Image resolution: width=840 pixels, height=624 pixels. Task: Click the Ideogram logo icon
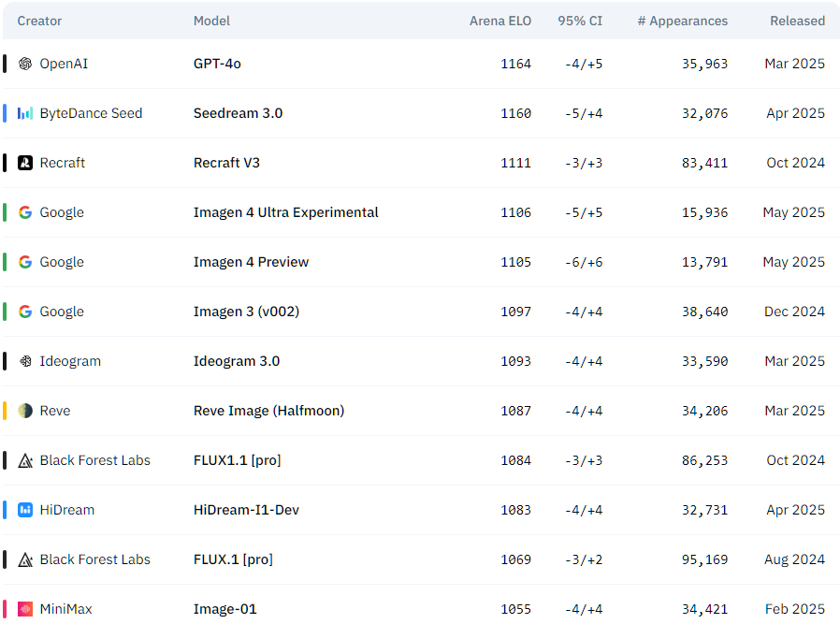pyautogui.click(x=25, y=361)
